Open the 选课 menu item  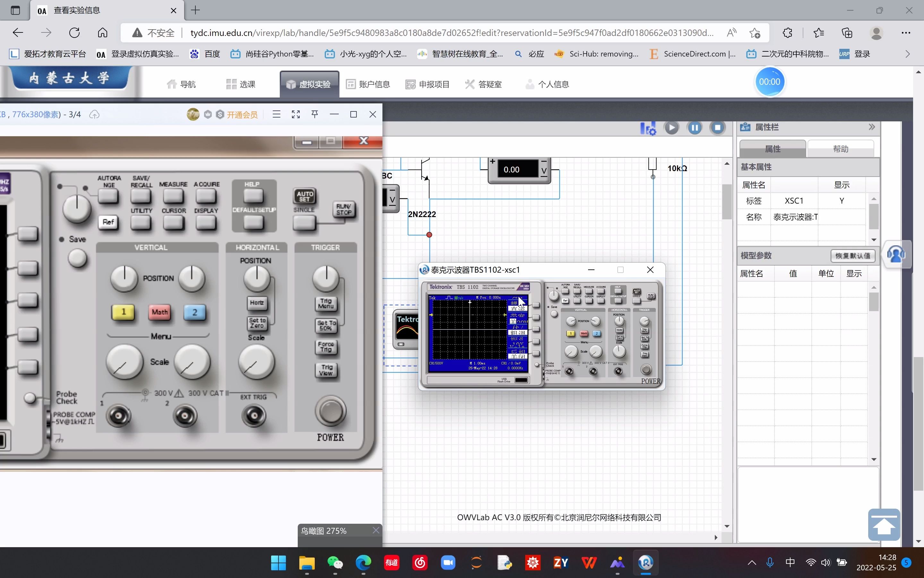(241, 84)
